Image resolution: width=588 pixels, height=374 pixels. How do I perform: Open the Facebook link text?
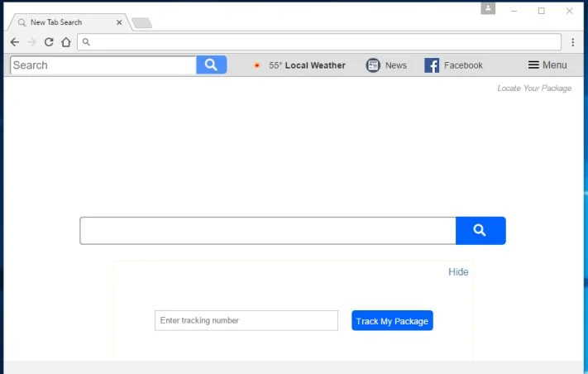pyautogui.click(x=463, y=65)
